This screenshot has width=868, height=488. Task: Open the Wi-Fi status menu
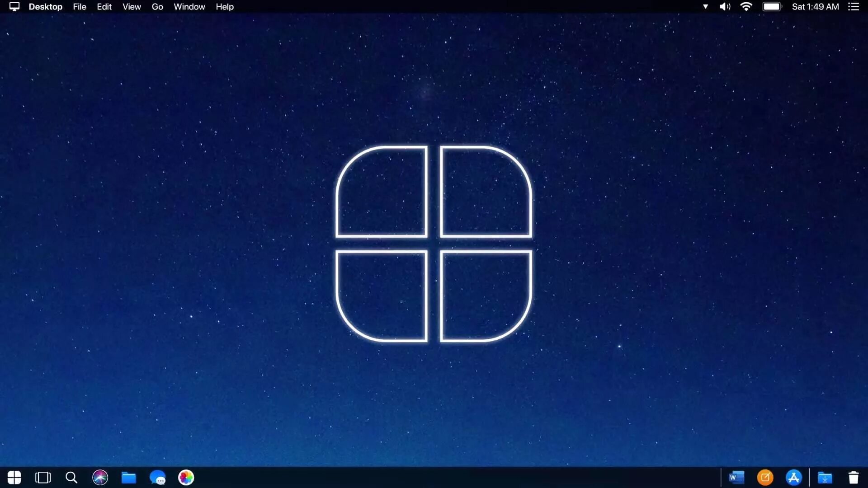click(x=746, y=7)
